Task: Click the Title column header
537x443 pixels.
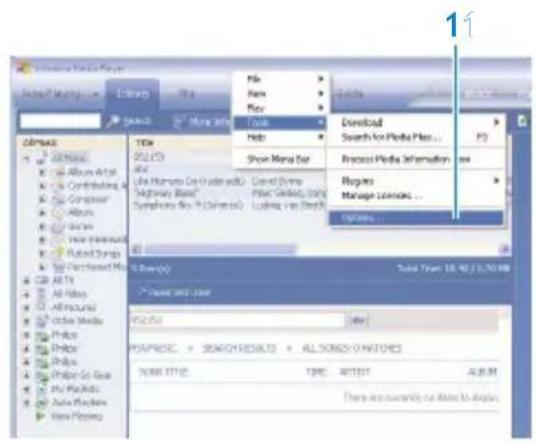Action: click(x=145, y=142)
